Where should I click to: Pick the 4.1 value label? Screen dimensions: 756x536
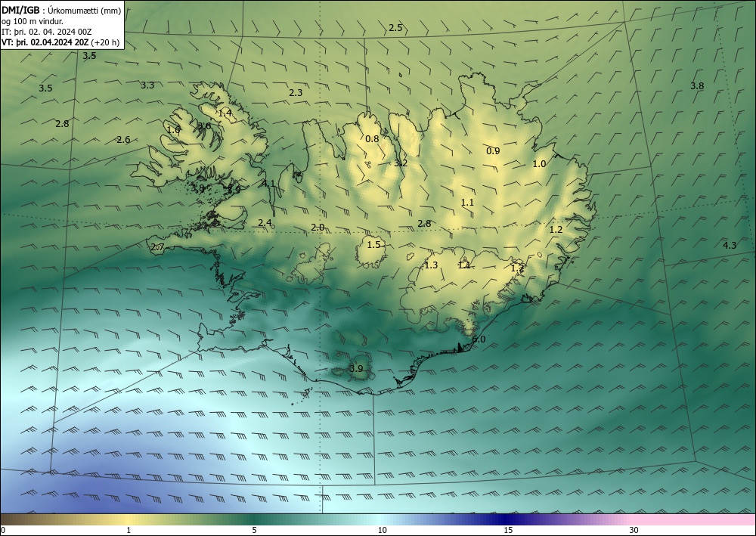tap(268, 183)
